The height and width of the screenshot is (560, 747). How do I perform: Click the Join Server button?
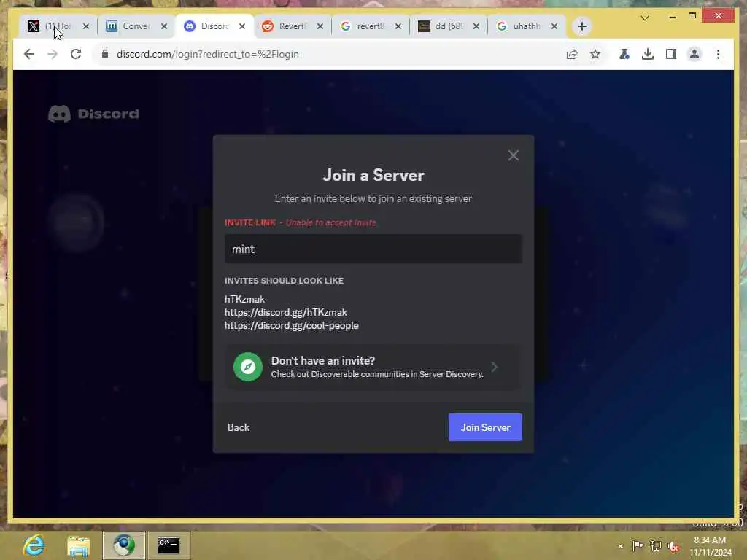click(485, 427)
